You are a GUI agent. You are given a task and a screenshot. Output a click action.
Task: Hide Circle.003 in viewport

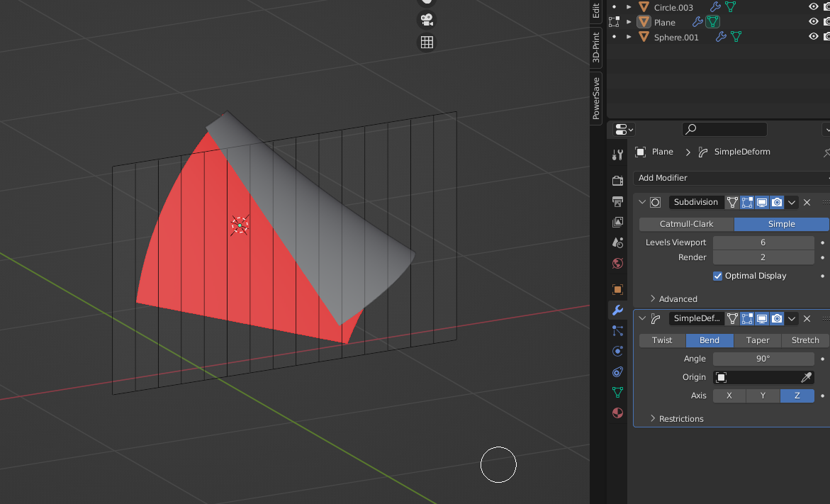coord(814,7)
